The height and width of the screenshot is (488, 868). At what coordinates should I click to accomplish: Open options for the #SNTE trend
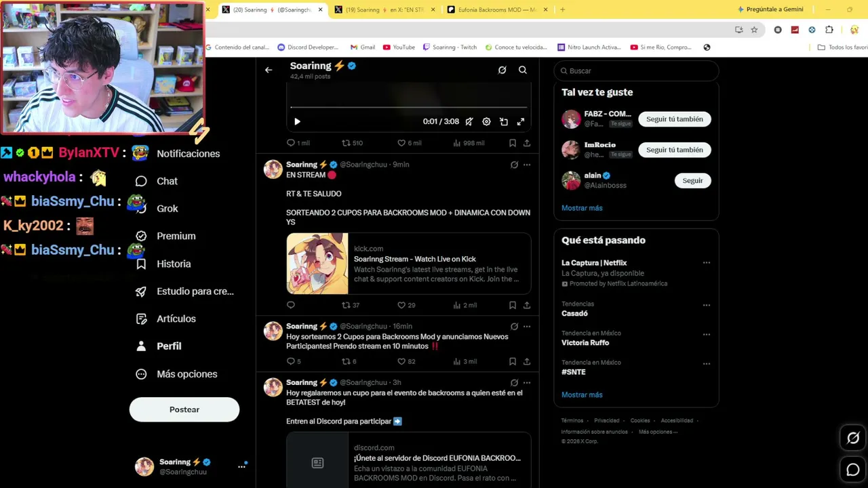pyautogui.click(x=707, y=363)
